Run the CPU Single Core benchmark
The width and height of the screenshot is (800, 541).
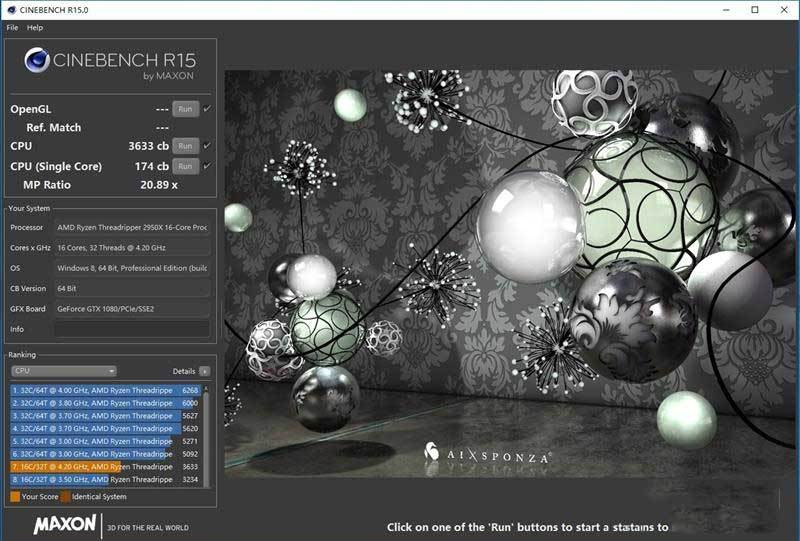[184, 165]
